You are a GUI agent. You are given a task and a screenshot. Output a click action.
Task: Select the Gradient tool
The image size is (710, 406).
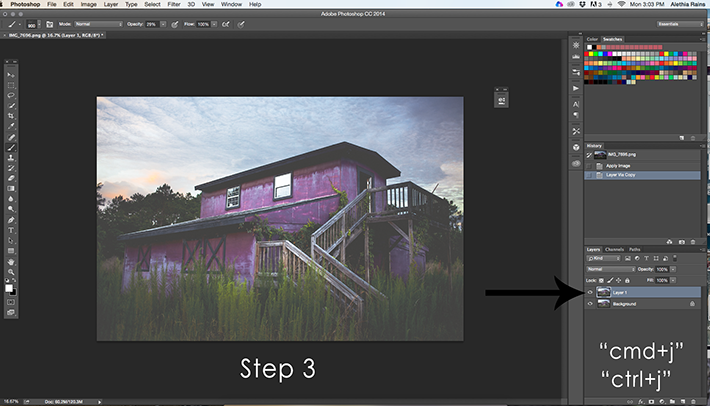coord(11,189)
